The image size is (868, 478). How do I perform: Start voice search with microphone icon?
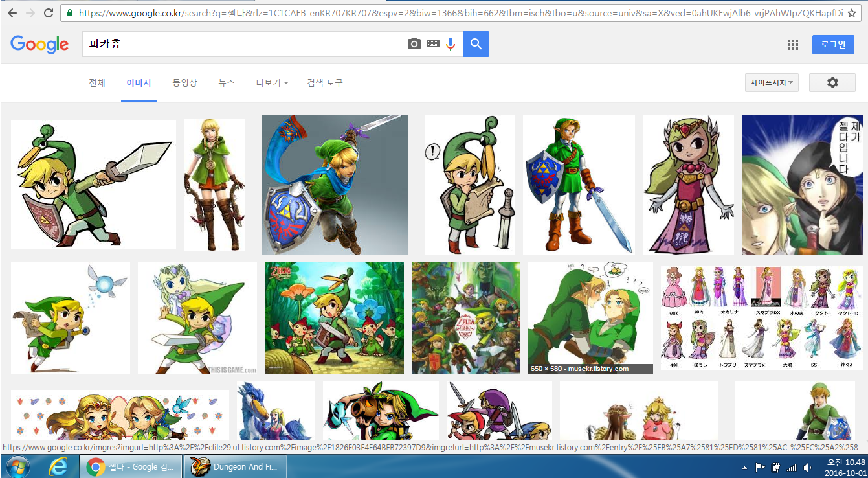click(x=451, y=44)
